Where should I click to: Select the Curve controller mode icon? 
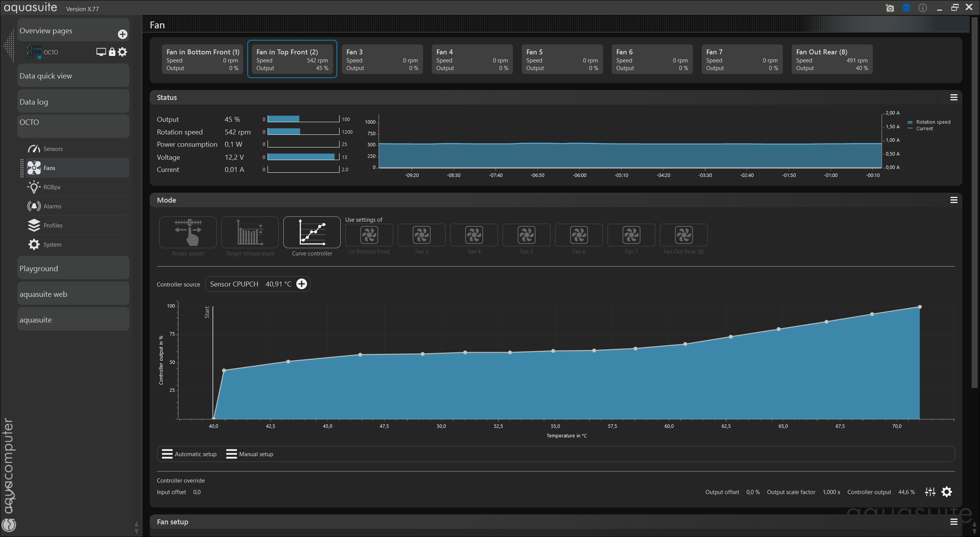pos(312,232)
